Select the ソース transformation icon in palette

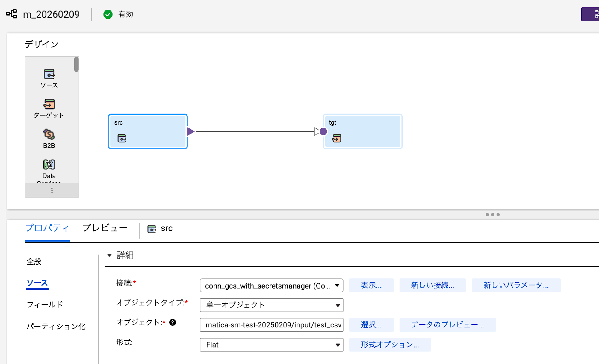click(49, 74)
